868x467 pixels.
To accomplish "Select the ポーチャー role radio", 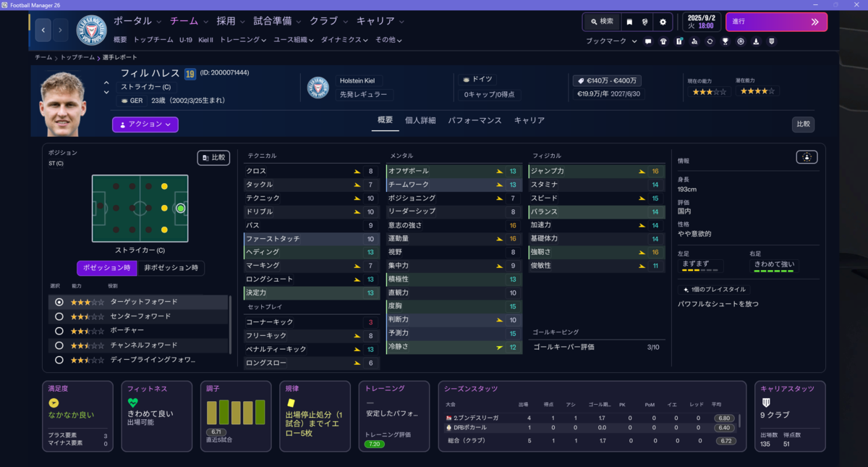I will coord(59,331).
